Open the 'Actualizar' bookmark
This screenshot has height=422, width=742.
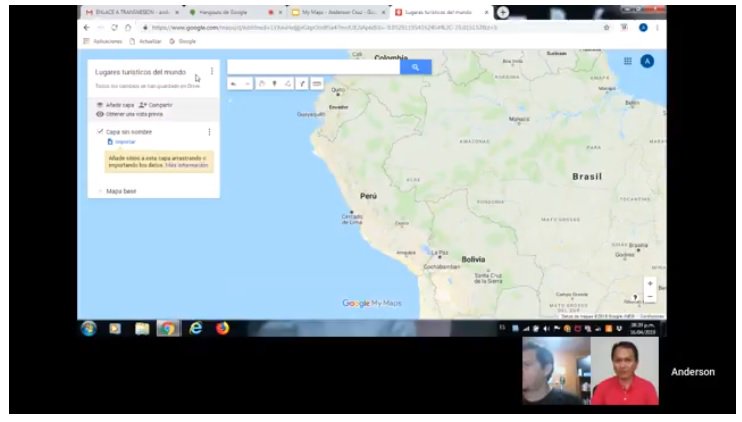coord(146,42)
